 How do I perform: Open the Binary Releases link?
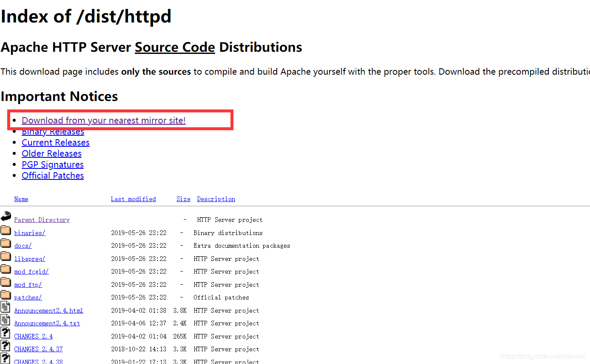(53, 132)
